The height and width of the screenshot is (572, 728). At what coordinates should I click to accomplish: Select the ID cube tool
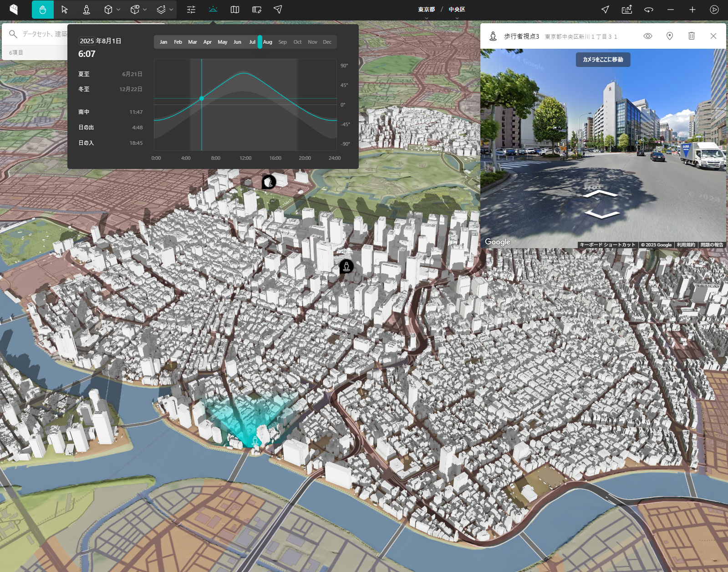point(135,10)
